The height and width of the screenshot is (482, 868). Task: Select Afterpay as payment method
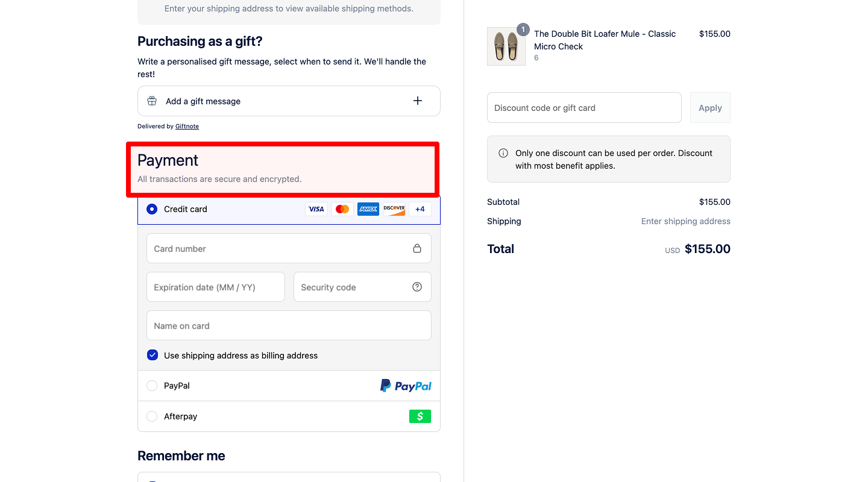coord(152,416)
